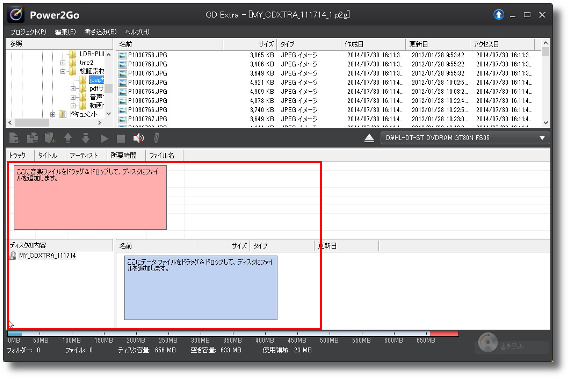Click the Power2Go logo icon
570x379 pixels.
[x=16, y=15]
